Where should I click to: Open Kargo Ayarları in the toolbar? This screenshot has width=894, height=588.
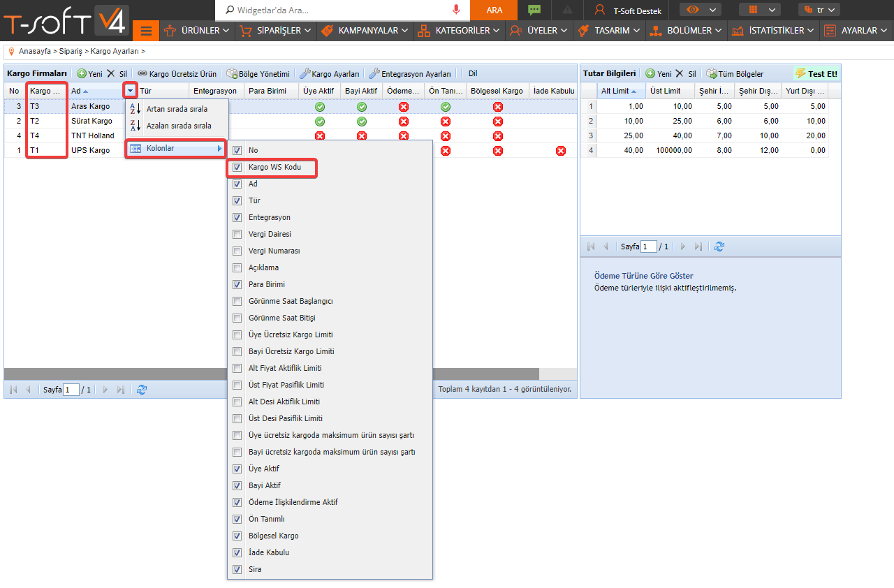click(329, 73)
